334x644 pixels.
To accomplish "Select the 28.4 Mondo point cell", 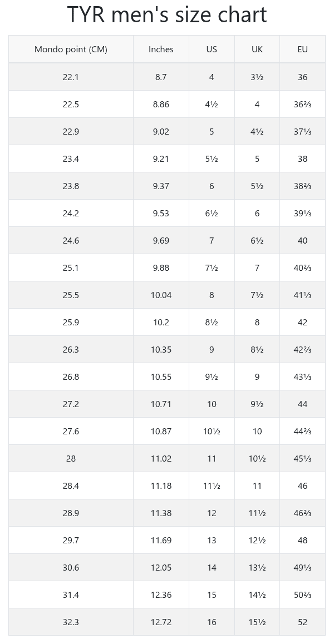I will (71, 486).
